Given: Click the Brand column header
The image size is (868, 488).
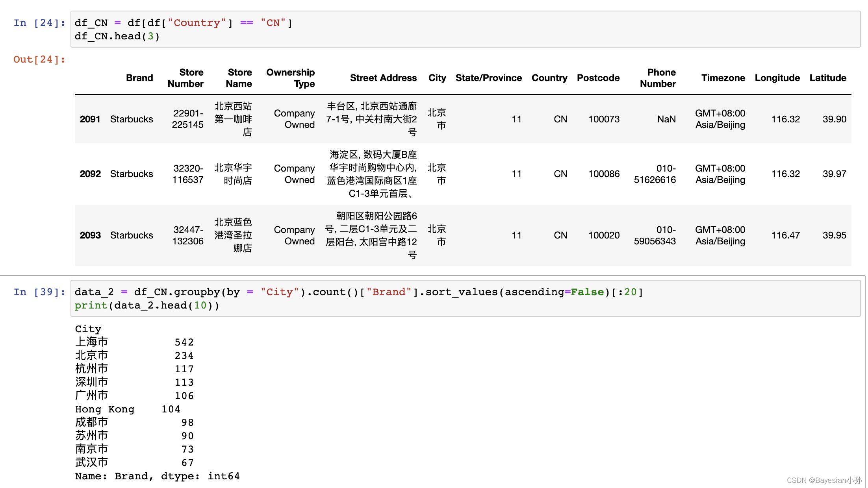Looking at the screenshot, I should (139, 78).
